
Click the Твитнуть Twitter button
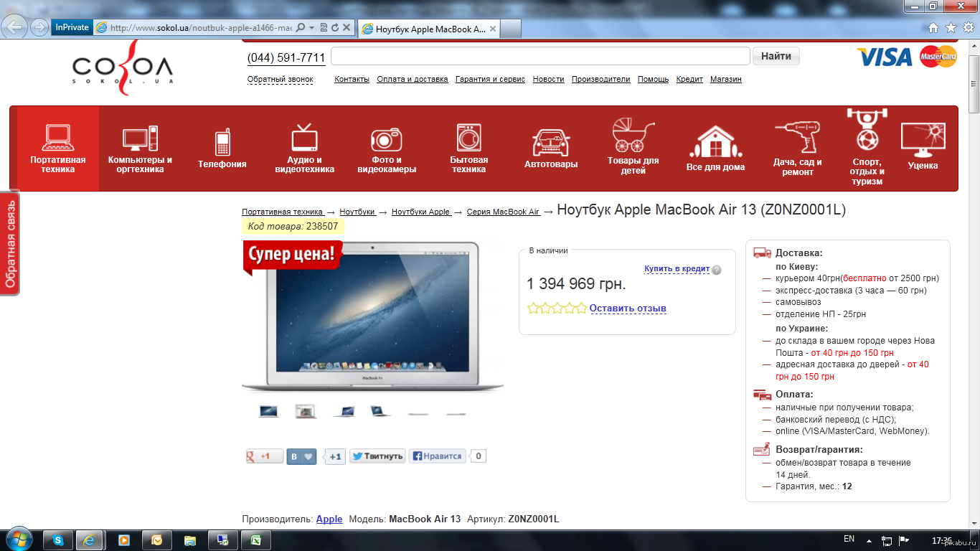coord(377,456)
